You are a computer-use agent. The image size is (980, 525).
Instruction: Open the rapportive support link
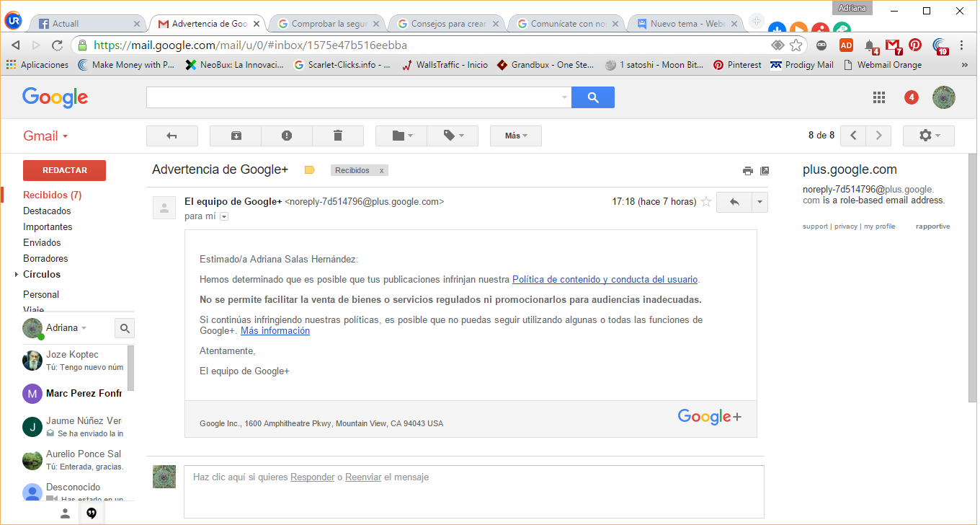(x=815, y=226)
